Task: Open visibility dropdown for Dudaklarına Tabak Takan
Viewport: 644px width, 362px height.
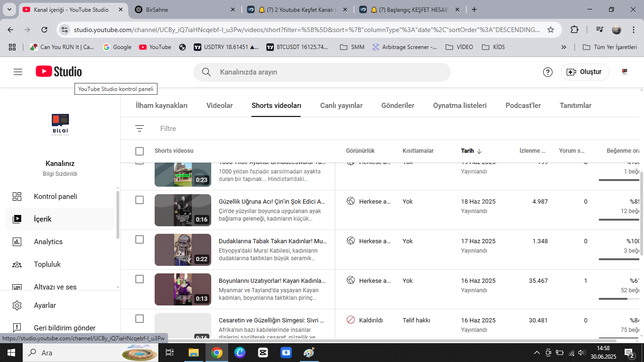Action: [x=369, y=241]
